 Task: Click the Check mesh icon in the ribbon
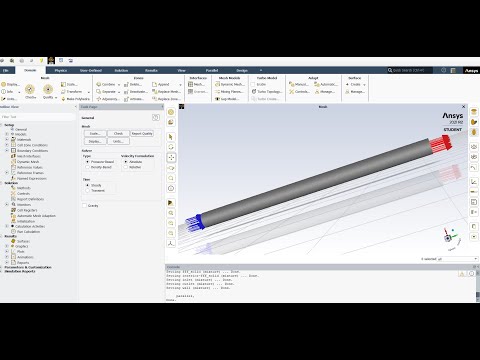(x=30, y=89)
